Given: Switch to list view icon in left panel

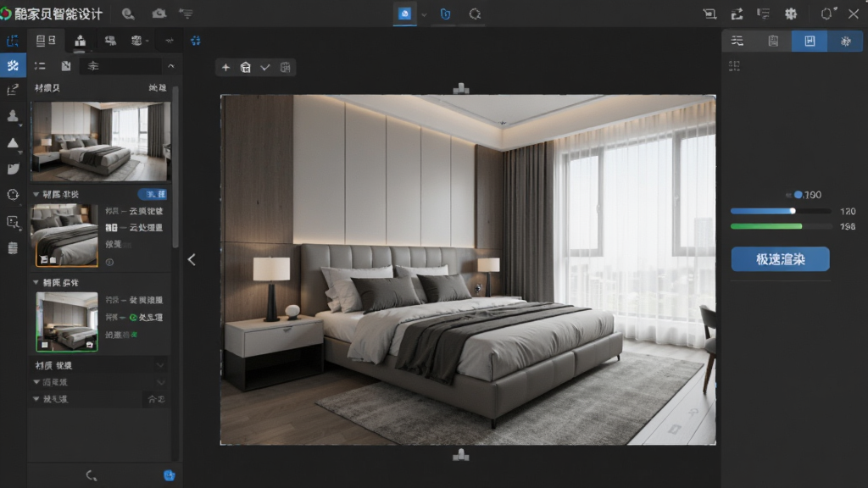Looking at the screenshot, I should click(x=40, y=66).
